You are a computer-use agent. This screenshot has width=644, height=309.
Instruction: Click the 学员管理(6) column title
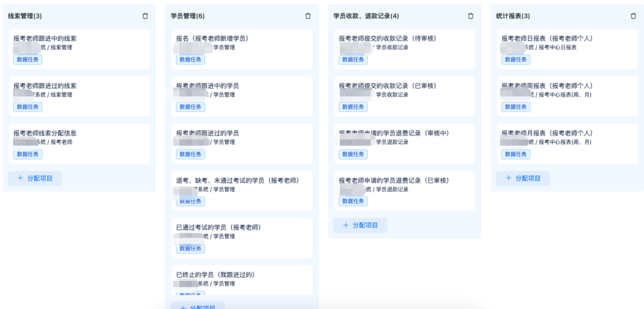[x=188, y=16]
